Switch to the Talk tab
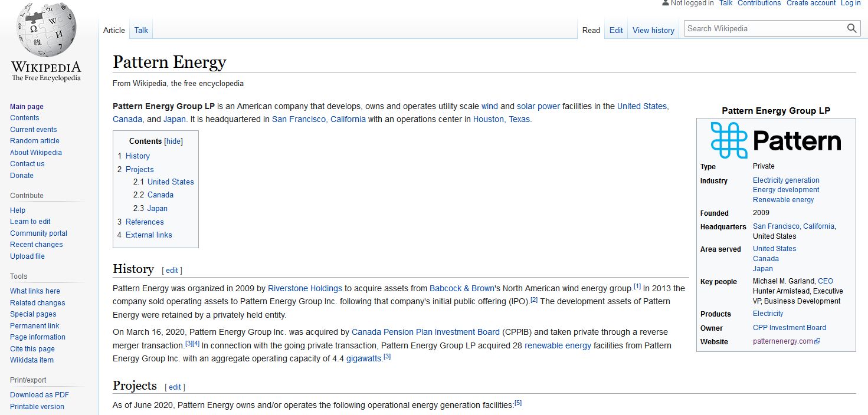Screen dimensions: 868x415 tap(141, 30)
